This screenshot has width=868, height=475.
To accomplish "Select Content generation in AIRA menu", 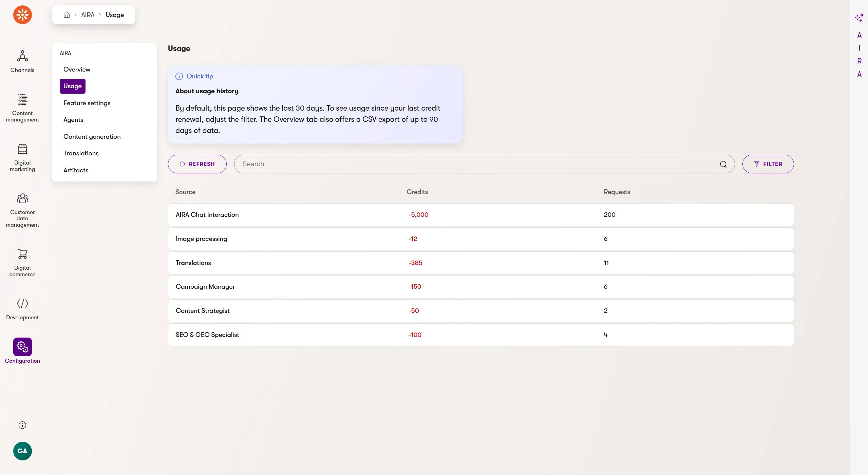I will 92,137.
